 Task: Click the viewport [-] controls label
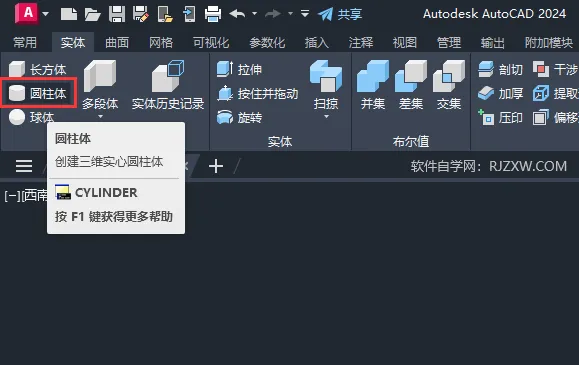pyautogui.click(x=13, y=196)
